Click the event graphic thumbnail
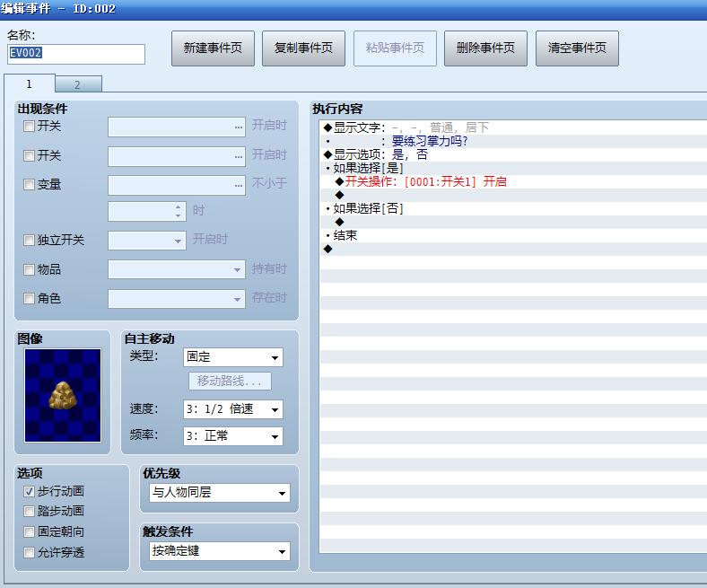The image size is (707, 588). coord(63,395)
